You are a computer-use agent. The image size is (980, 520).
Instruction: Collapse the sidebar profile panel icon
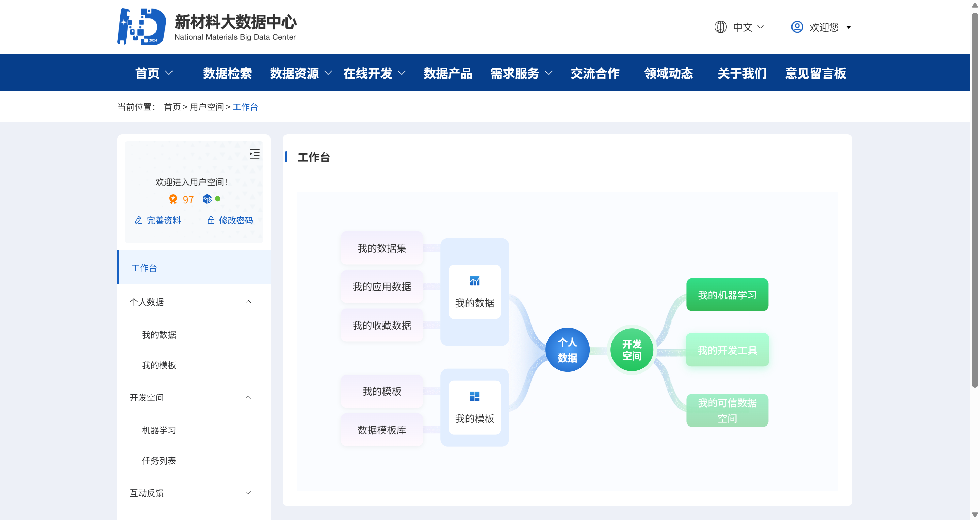[x=255, y=154]
